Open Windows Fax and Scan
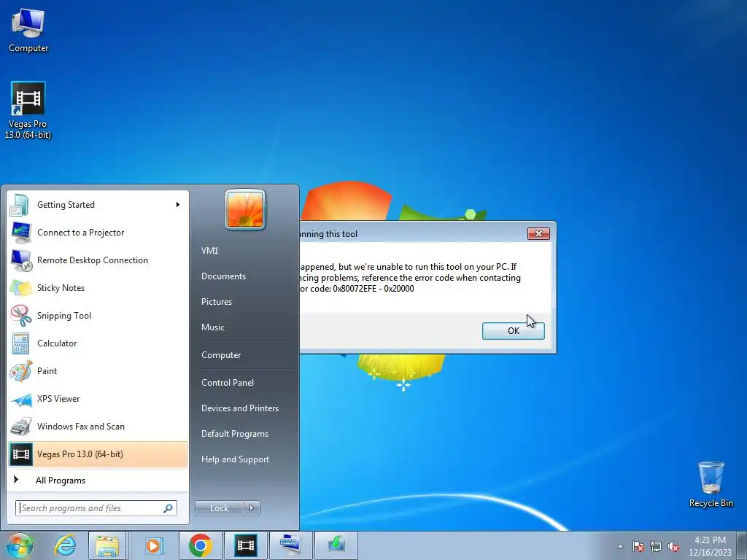Viewport: 747px width, 560px height. tap(98, 426)
